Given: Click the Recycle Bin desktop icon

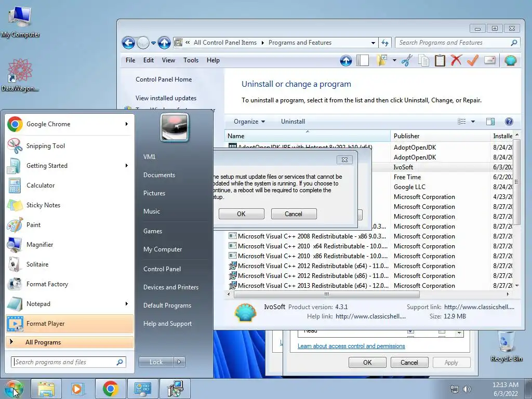Looking at the screenshot, I should pos(506,345).
